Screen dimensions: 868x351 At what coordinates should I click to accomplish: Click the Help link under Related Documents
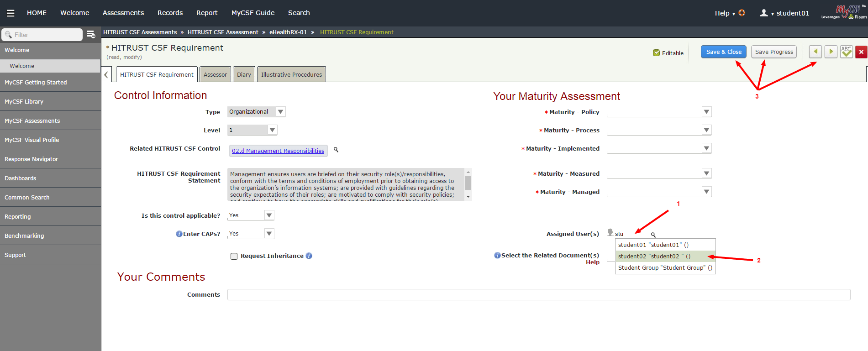(593, 262)
